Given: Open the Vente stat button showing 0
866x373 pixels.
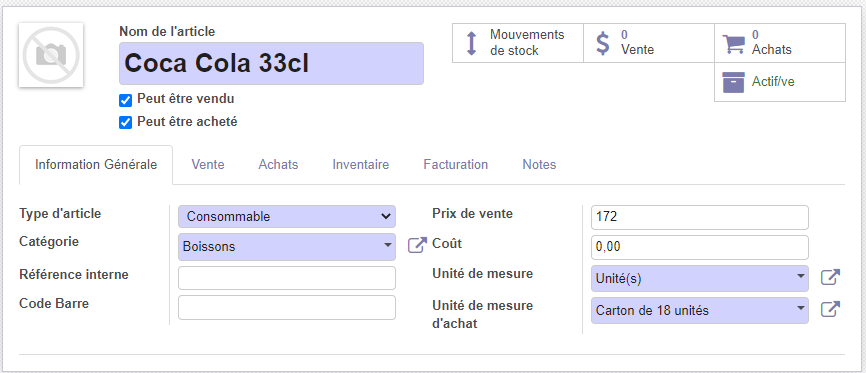Looking at the screenshot, I should point(649,43).
